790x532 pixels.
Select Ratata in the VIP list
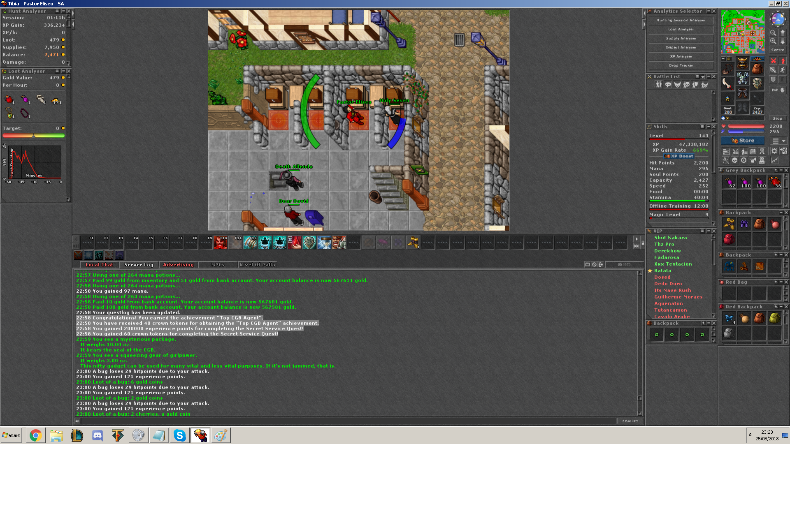point(662,271)
